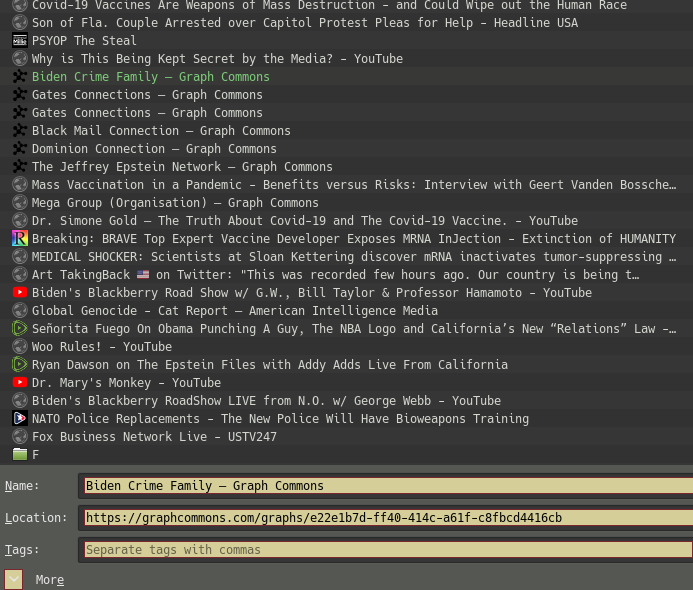
Task: Click the icon beside 'The Jeffrey Epstein Network'
Action: point(19,167)
